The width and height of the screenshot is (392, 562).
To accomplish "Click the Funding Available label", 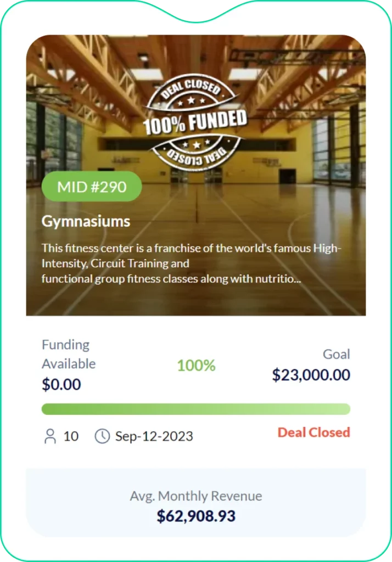I will click(x=69, y=354).
